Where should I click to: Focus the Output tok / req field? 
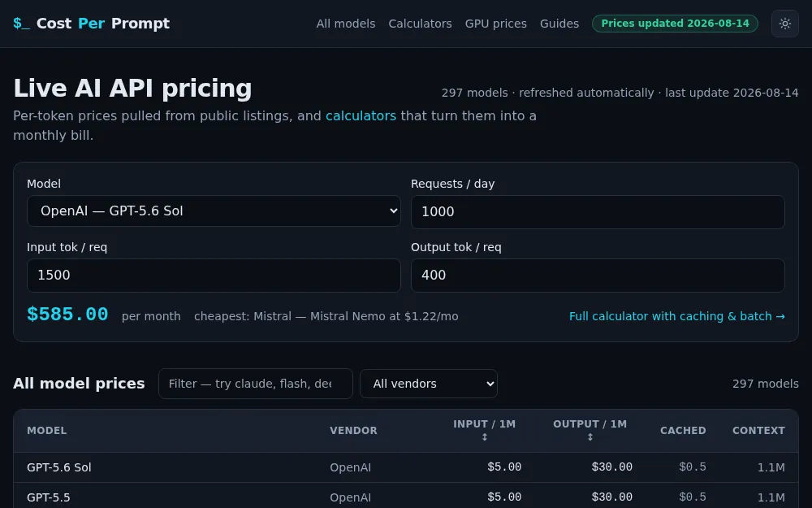point(598,276)
